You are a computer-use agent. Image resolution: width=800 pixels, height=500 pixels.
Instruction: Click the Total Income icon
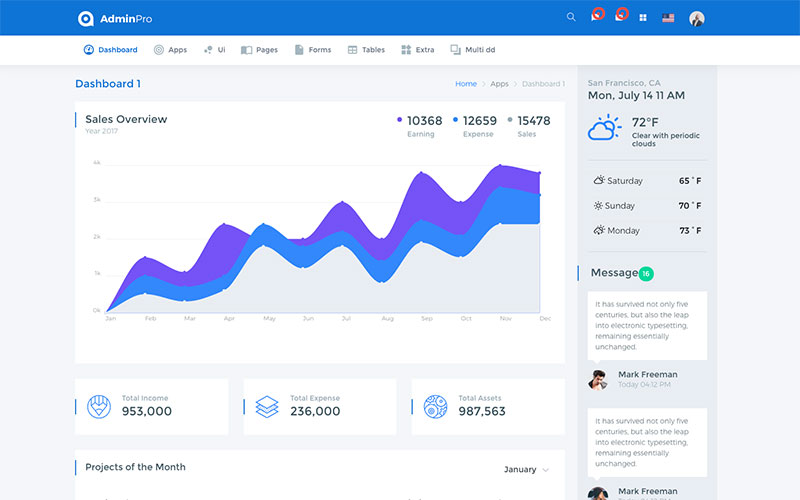tap(99, 407)
